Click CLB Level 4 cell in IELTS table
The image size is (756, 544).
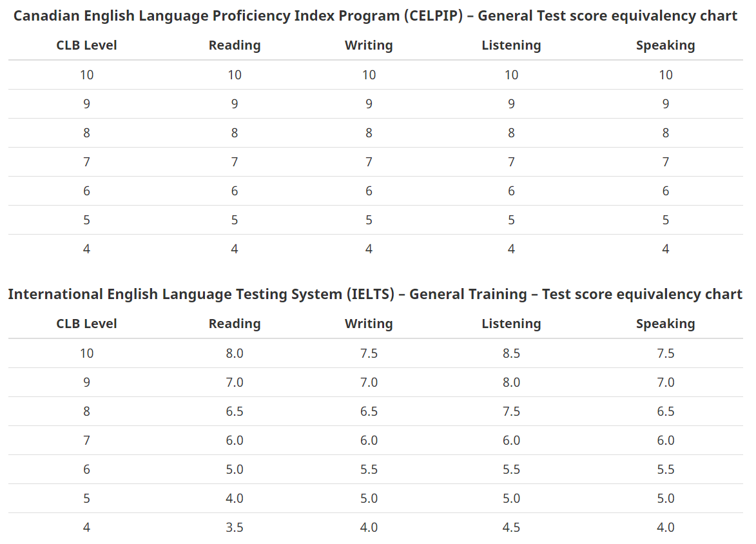coord(87,528)
